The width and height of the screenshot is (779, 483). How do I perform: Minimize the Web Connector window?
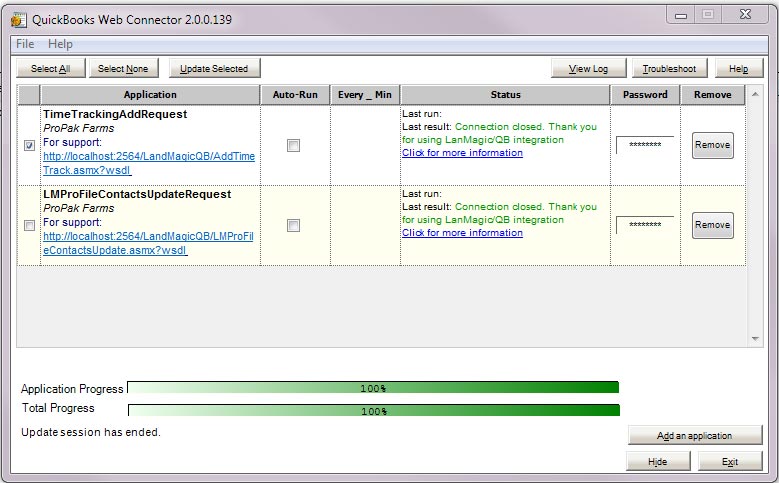(681, 15)
